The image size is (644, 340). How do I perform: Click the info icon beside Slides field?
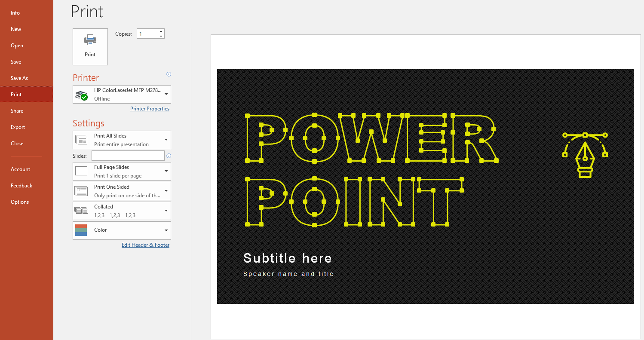[x=169, y=156]
